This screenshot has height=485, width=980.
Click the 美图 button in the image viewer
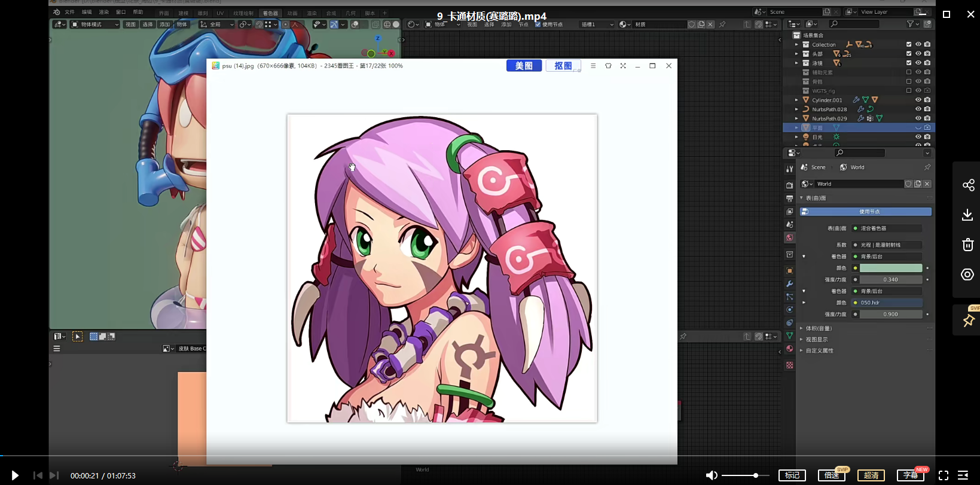click(524, 66)
